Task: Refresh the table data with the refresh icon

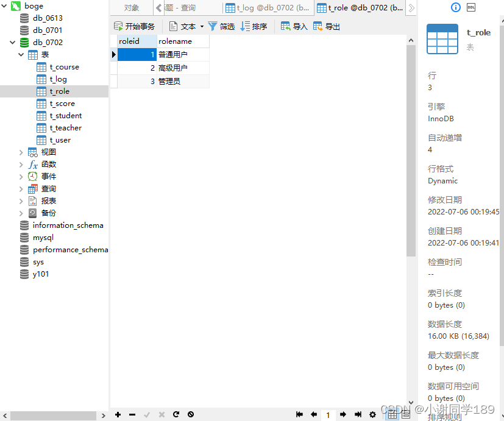Action: [176, 414]
